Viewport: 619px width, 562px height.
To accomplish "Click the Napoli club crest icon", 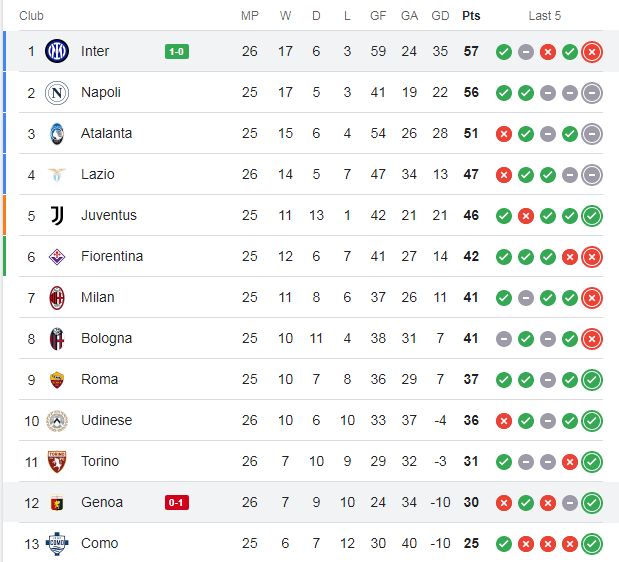I will tap(57, 93).
